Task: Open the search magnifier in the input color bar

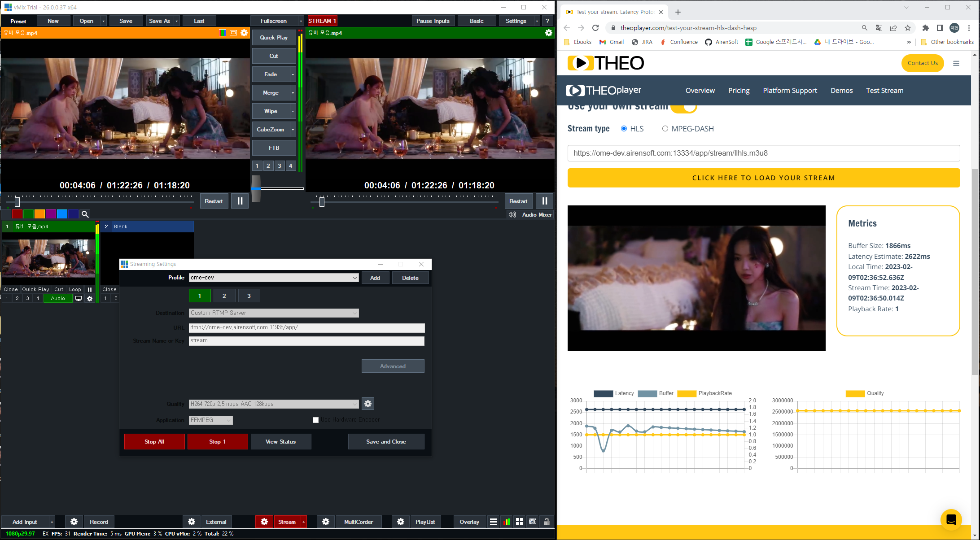Action: 85,214
